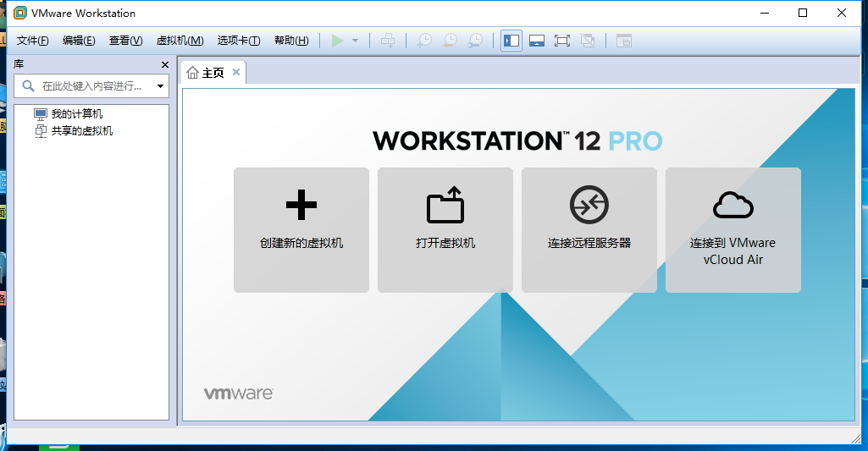Open the 编辑(E) menu

(79, 41)
